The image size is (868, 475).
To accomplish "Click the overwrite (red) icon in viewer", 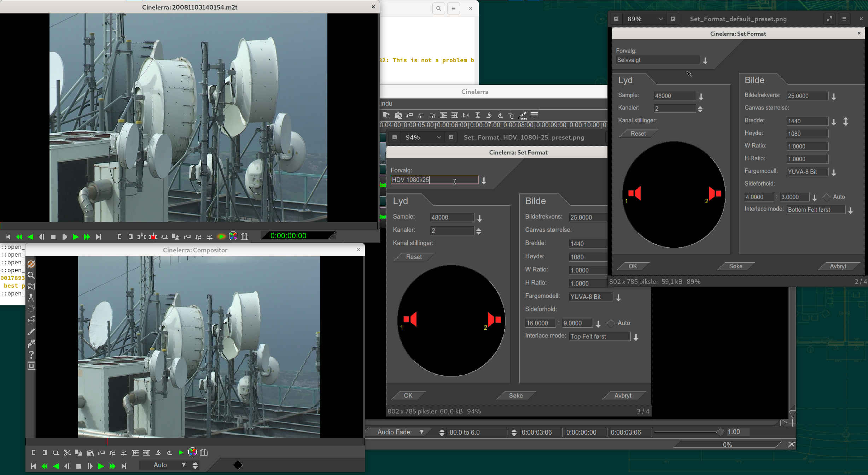I will coord(153,236).
